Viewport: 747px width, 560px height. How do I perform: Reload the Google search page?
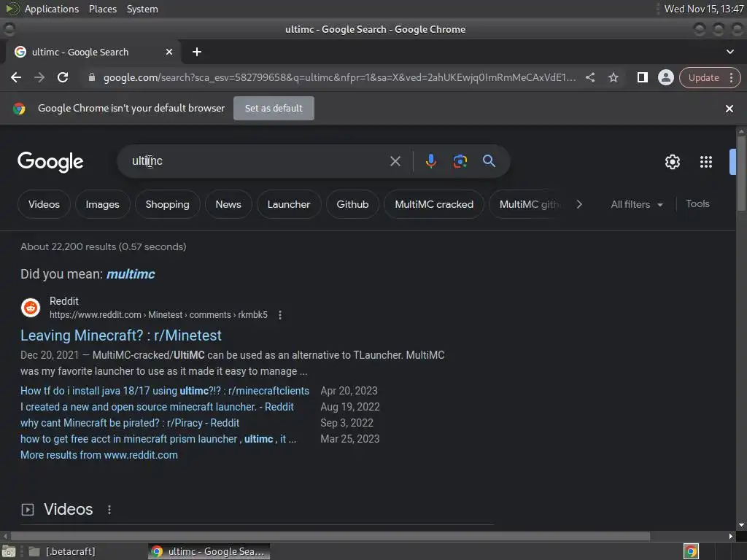63,77
